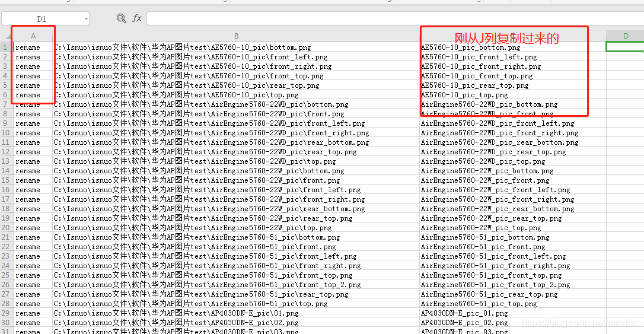Click the rename cell in row 29
The image size is (644, 334).
tap(33, 313)
